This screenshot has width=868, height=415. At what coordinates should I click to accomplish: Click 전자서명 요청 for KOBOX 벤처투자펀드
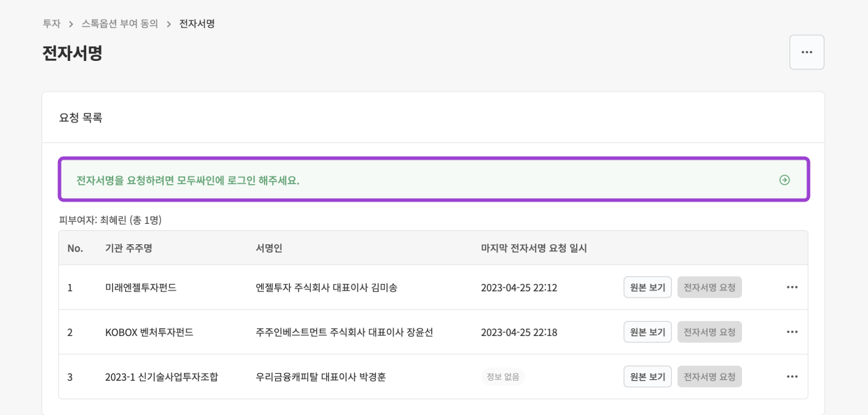[x=709, y=332]
